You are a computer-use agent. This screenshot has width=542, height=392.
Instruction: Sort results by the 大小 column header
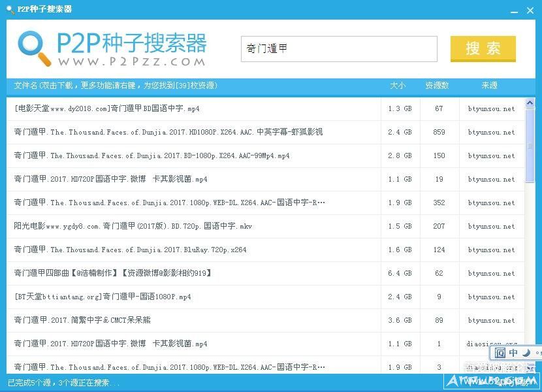(398, 85)
